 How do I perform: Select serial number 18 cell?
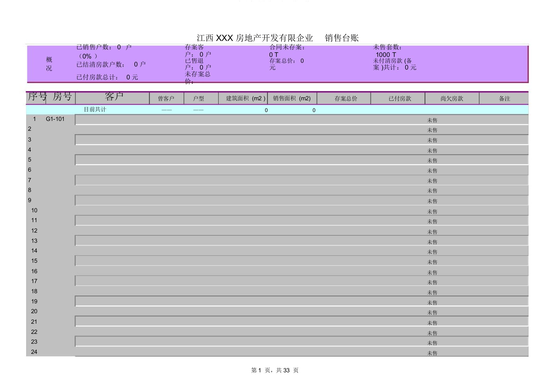pyautogui.click(x=34, y=291)
